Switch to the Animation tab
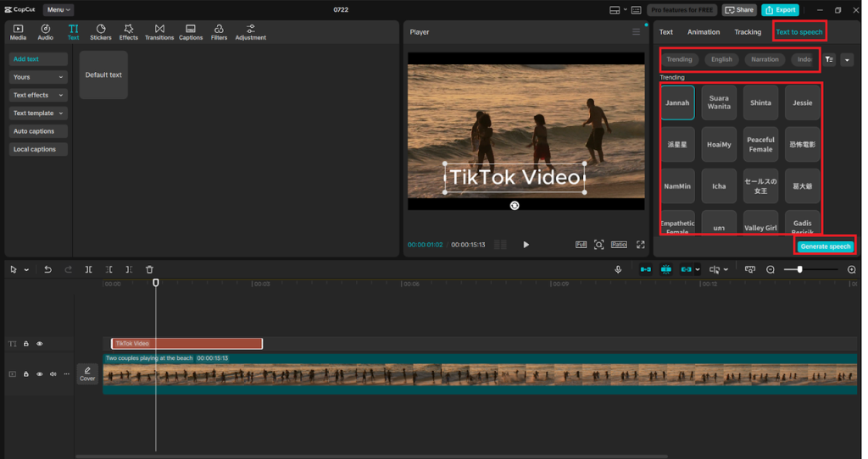This screenshot has width=868, height=459. click(704, 32)
